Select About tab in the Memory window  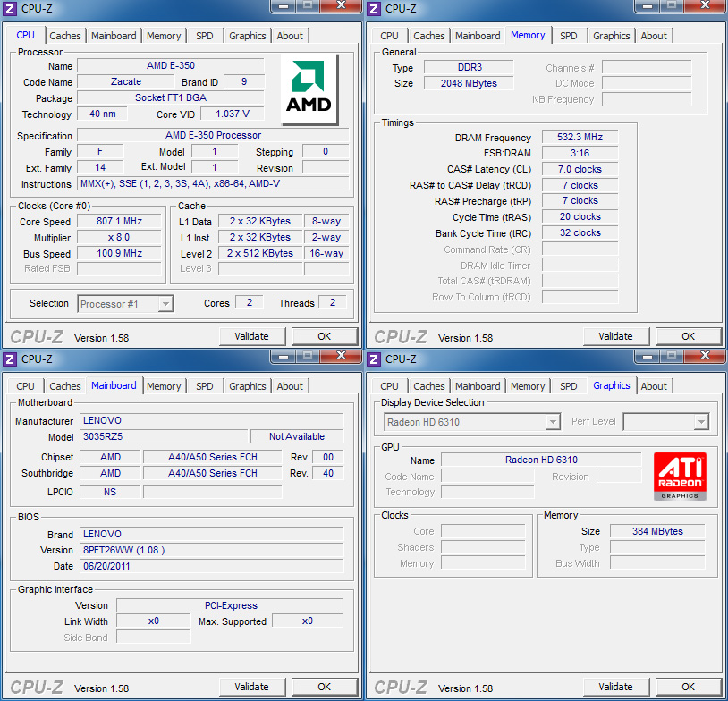[x=654, y=36]
